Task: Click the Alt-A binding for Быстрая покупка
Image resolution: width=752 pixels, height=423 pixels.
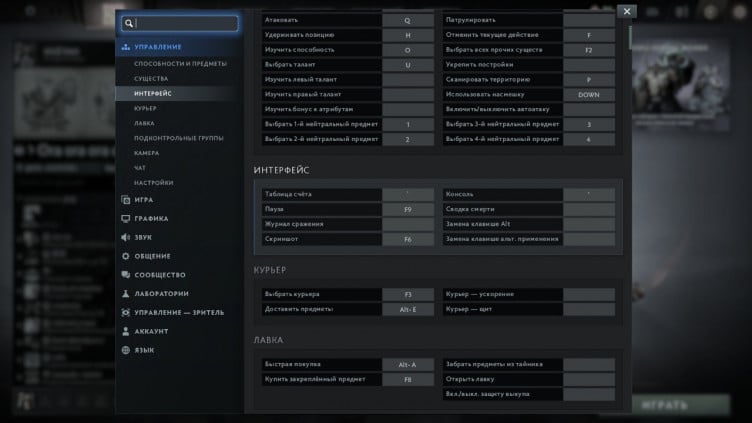Action: [408, 364]
